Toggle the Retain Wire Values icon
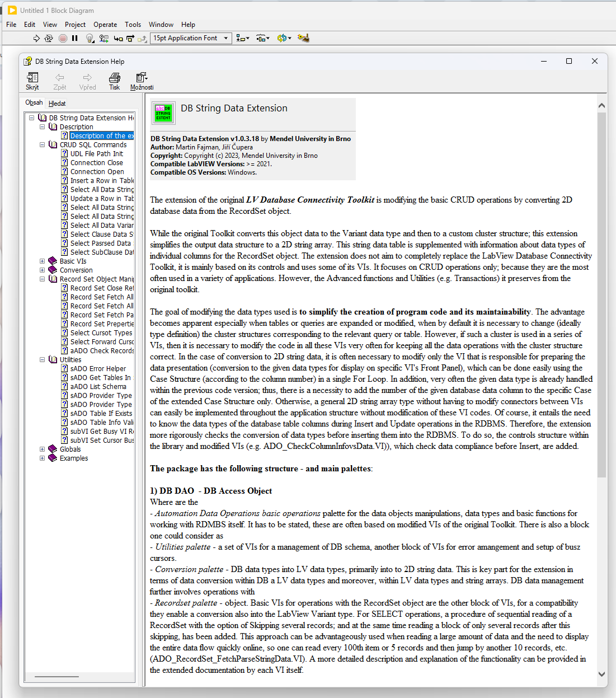This screenshot has width=616, height=698. [104, 38]
